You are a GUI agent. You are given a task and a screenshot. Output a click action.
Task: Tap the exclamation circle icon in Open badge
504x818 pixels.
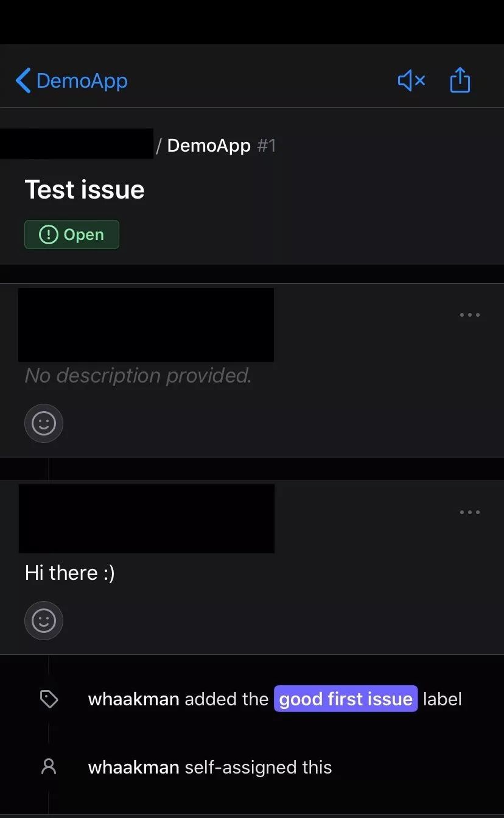click(x=48, y=234)
